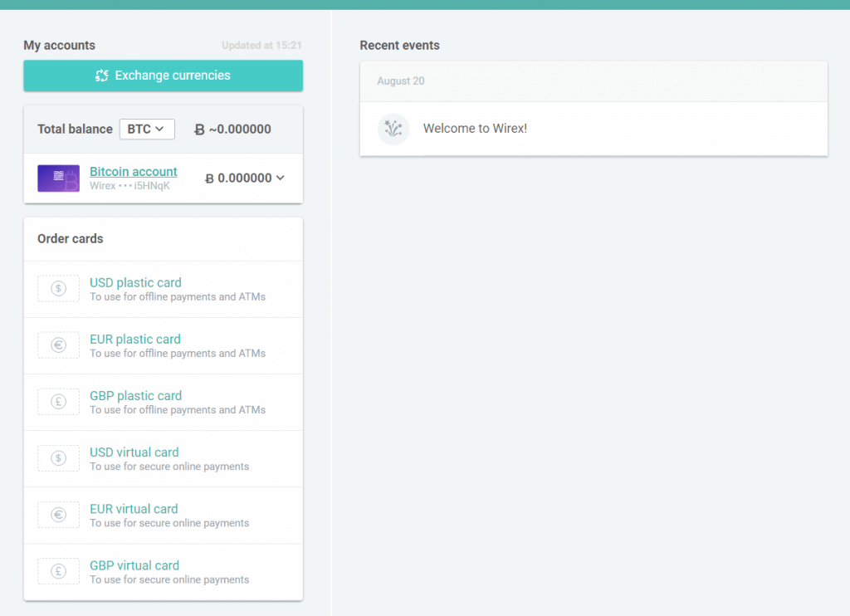The width and height of the screenshot is (850, 616).
Task: Click the pound icon beside GBP virtual card
Action: [59, 571]
